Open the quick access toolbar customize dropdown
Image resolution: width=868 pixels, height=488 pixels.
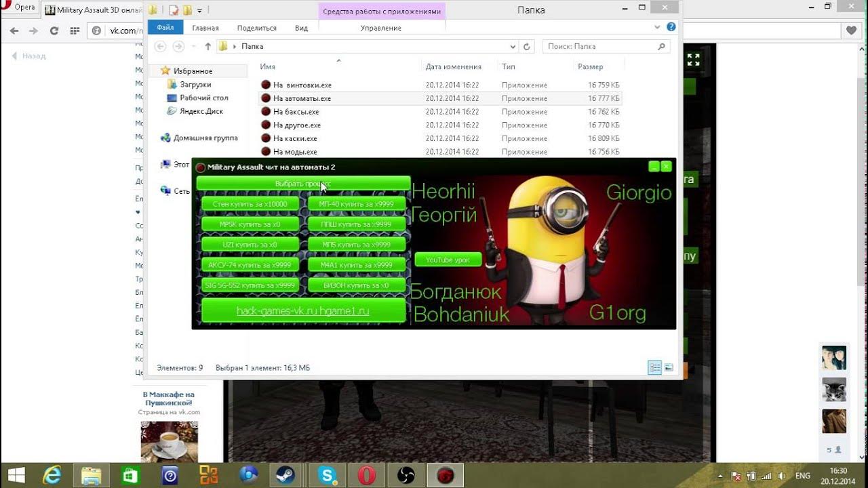click(199, 10)
